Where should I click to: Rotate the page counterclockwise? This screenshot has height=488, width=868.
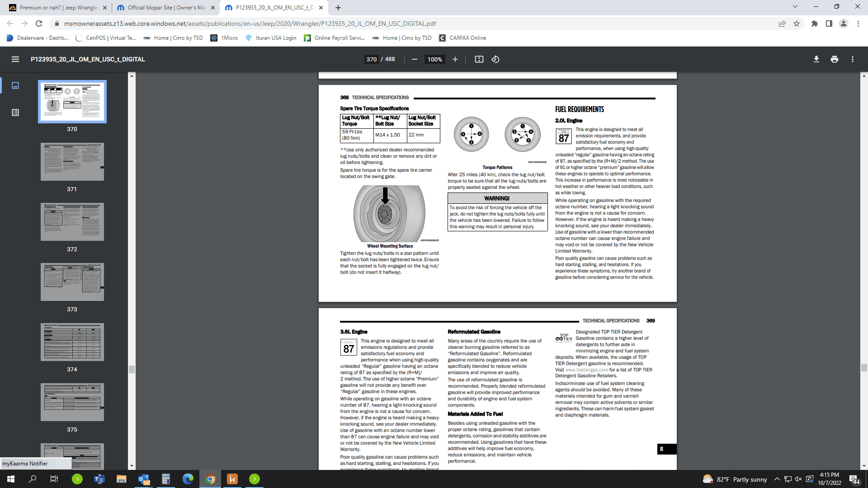point(495,59)
